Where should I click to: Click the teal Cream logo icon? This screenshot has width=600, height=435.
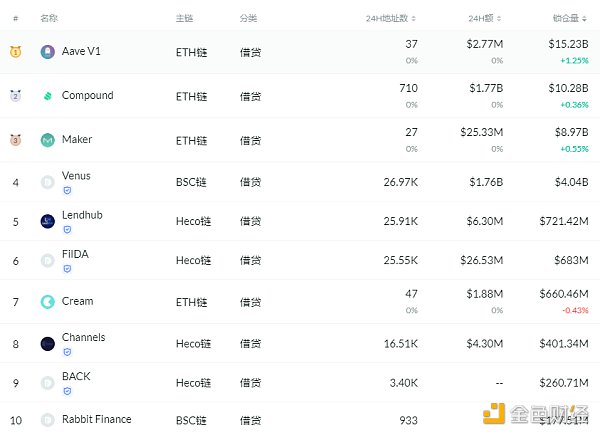pyautogui.click(x=47, y=302)
